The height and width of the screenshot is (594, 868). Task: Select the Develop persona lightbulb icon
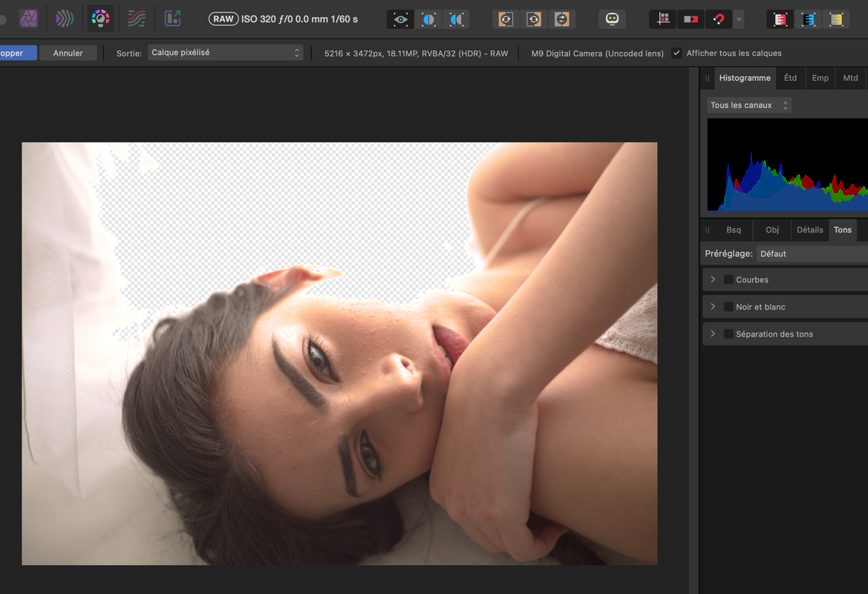(x=100, y=19)
